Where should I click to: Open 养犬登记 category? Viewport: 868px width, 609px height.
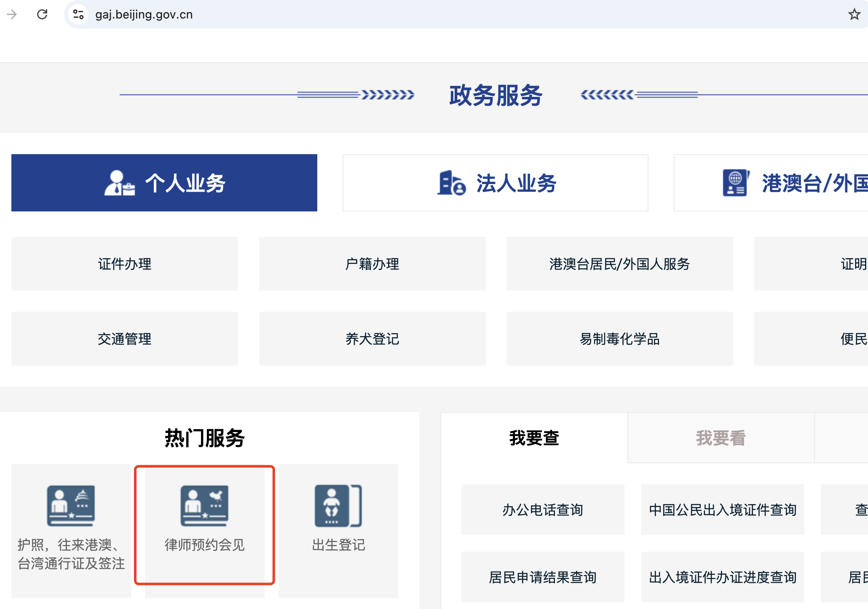pos(372,339)
